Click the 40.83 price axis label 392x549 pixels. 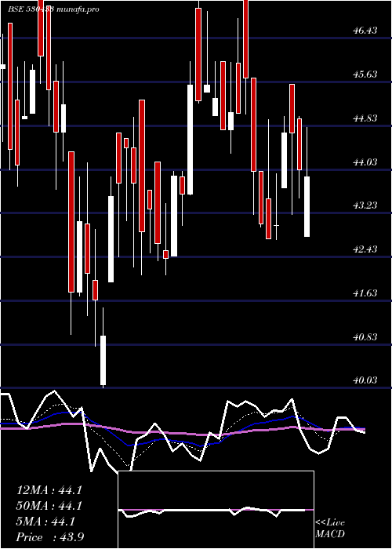coord(365,336)
